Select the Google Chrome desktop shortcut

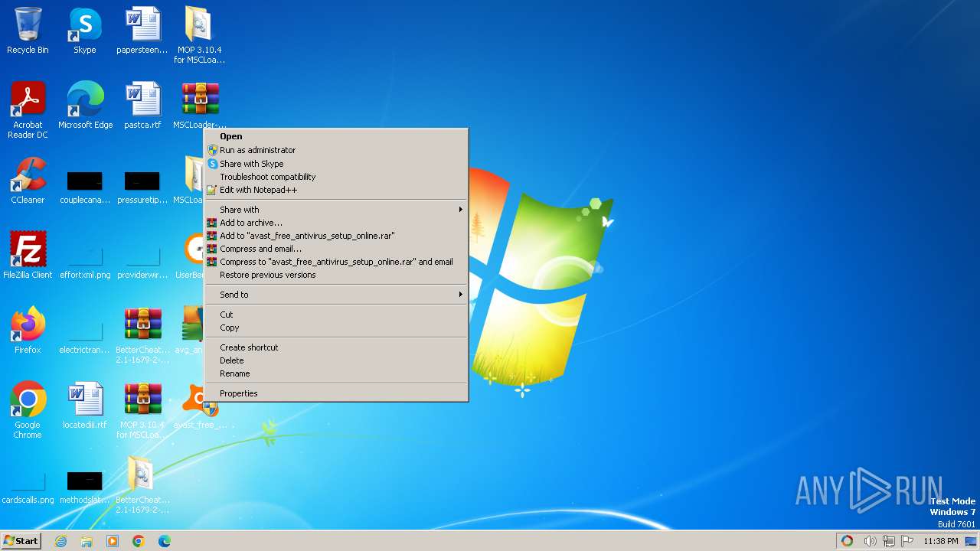tap(28, 411)
